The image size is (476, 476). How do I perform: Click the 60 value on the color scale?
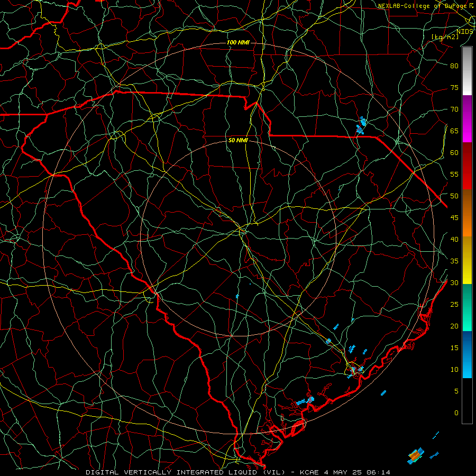coord(454,153)
